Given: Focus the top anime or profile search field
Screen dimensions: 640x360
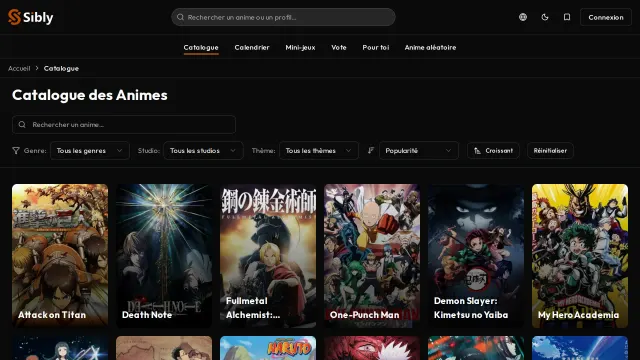Looking at the screenshot, I should click(283, 17).
